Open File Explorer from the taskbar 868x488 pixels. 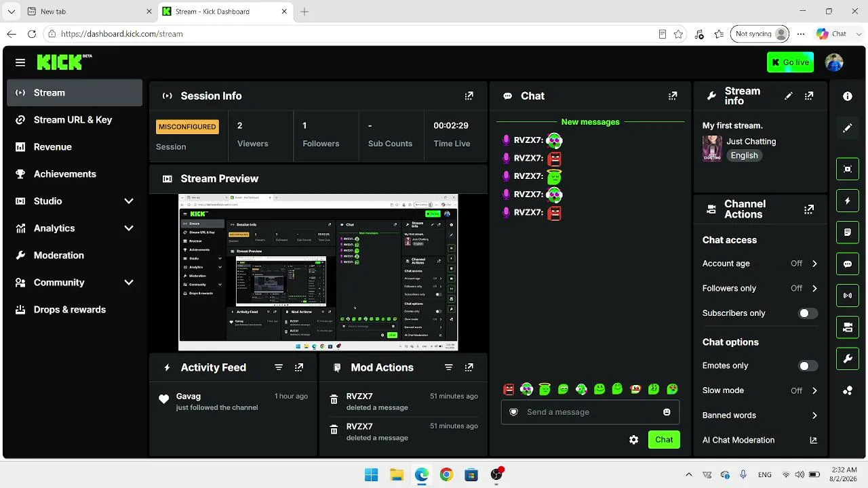tap(397, 474)
